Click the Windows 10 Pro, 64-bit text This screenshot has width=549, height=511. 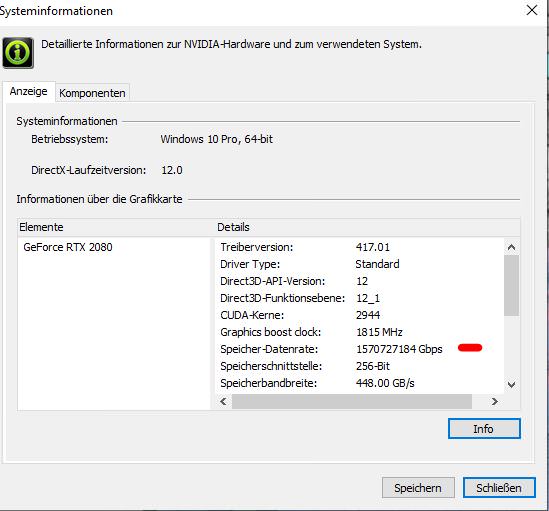[216, 139]
